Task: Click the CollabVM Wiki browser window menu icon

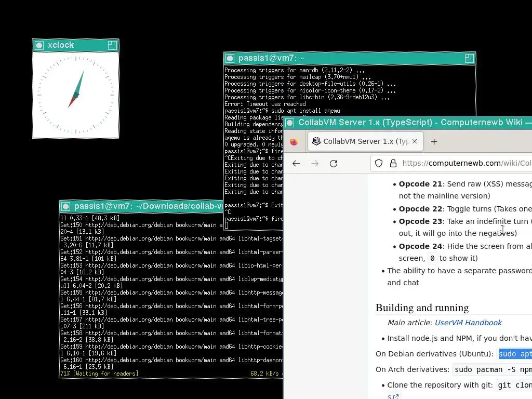Action: click(290, 123)
